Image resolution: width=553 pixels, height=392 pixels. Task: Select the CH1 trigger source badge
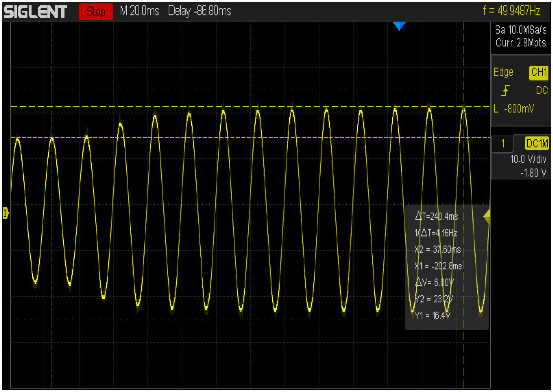point(538,72)
